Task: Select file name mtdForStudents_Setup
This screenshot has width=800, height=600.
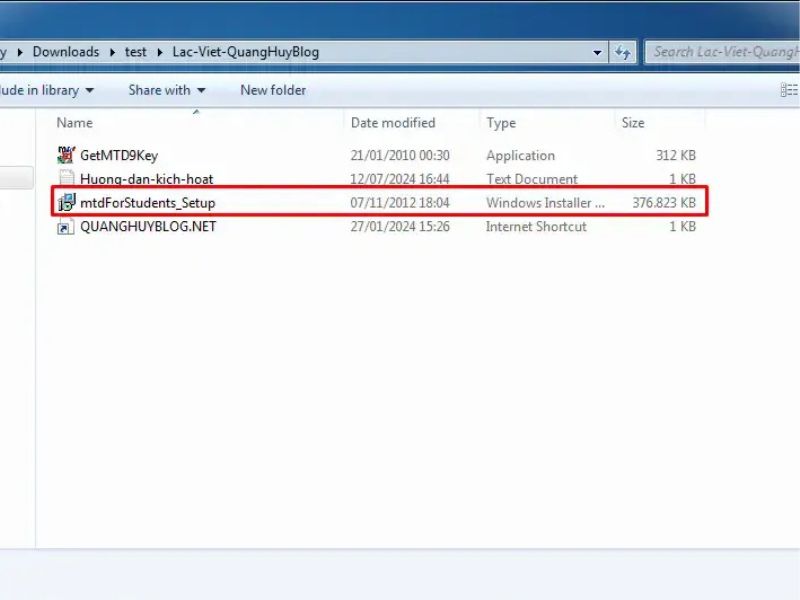Action: click(147, 203)
